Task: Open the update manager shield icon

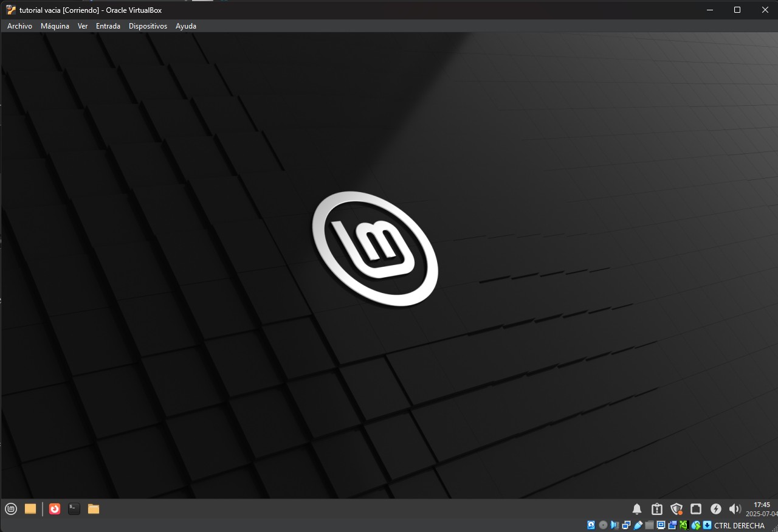Action: coord(676,509)
